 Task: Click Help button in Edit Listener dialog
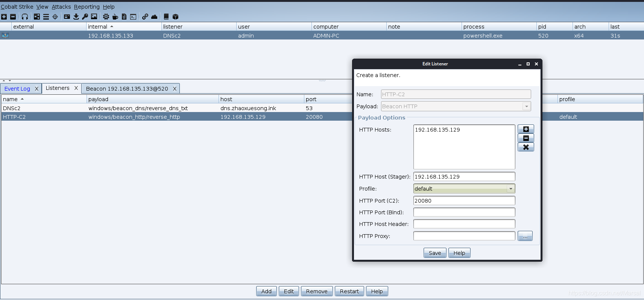point(459,253)
